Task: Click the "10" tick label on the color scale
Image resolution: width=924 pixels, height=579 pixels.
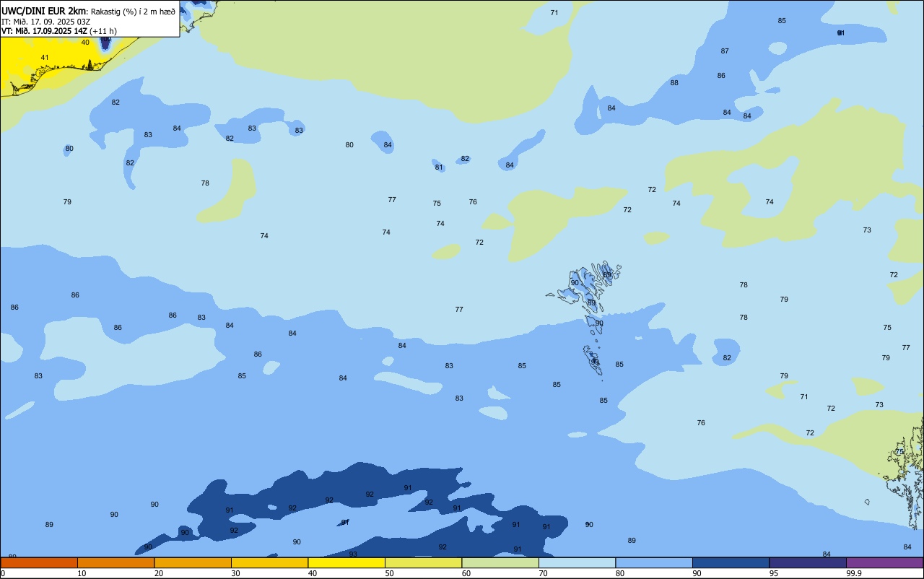Action: pos(82,573)
